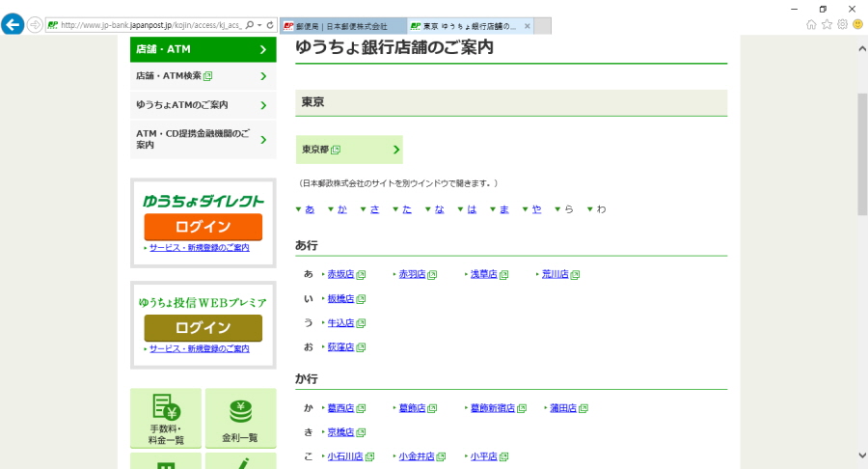
Task: Open the browser home icon
Action: point(811,24)
